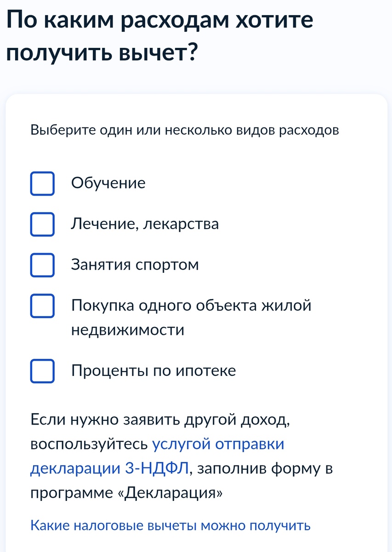Mark the sports activities expense option
The image size is (392, 552).
[42, 264]
